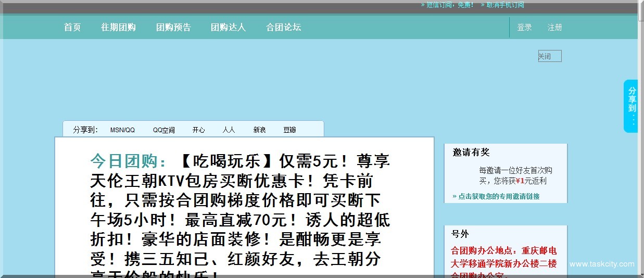The height and width of the screenshot is (278, 644).
Task: Share to 豆瓣
Action: click(x=289, y=130)
